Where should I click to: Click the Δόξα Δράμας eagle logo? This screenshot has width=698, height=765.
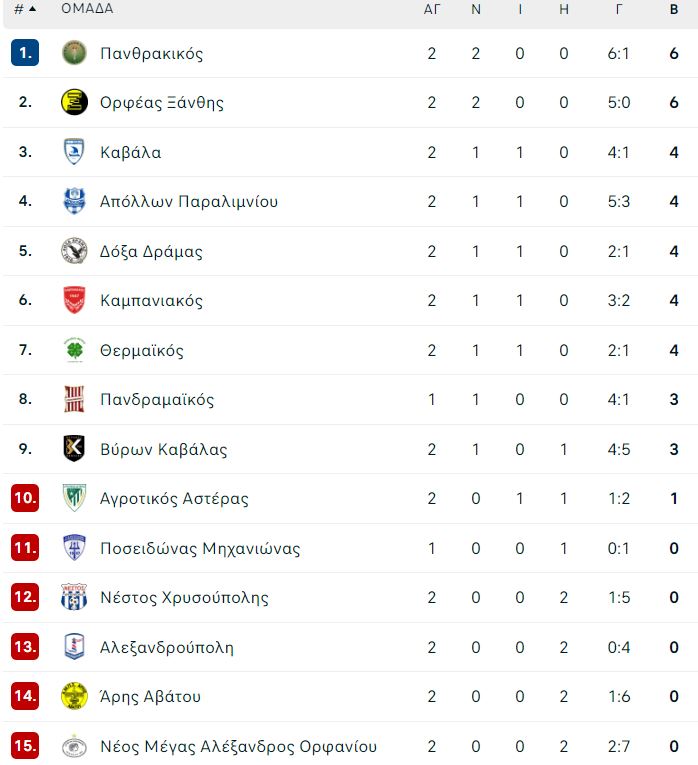coord(74,251)
